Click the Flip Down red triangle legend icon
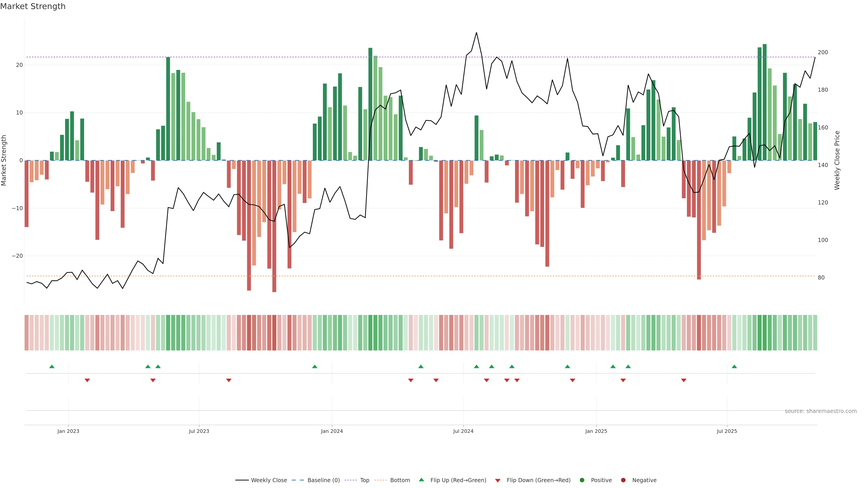Image resolution: width=868 pixels, height=488 pixels. pyautogui.click(x=498, y=480)
